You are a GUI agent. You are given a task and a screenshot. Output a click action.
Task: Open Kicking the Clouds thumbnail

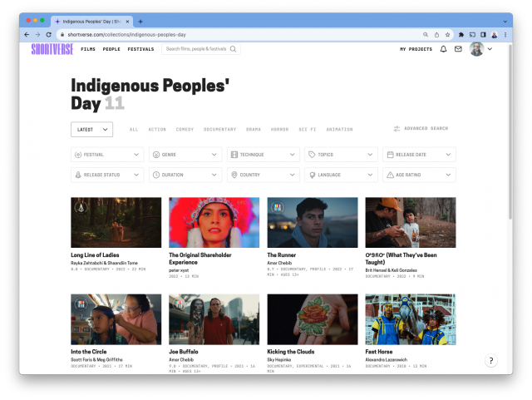313,319
